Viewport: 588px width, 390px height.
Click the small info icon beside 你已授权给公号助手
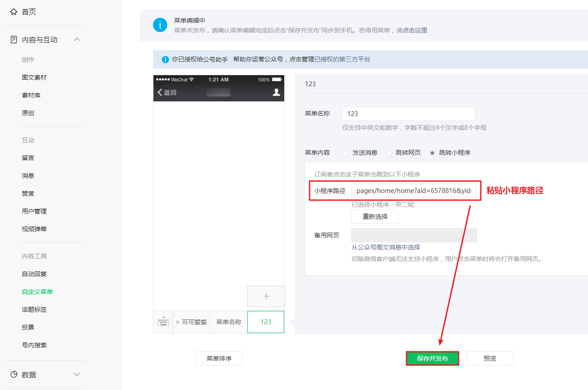click(x=165, y=59)
